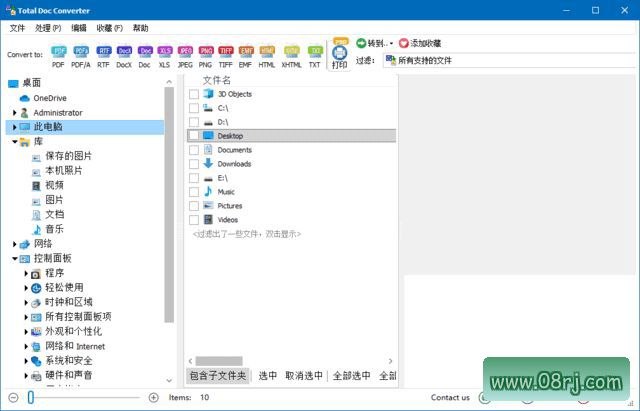Open the 过滤 file filter combo box
The height and width of the screenshot is (411, 640).
point(511,60)
